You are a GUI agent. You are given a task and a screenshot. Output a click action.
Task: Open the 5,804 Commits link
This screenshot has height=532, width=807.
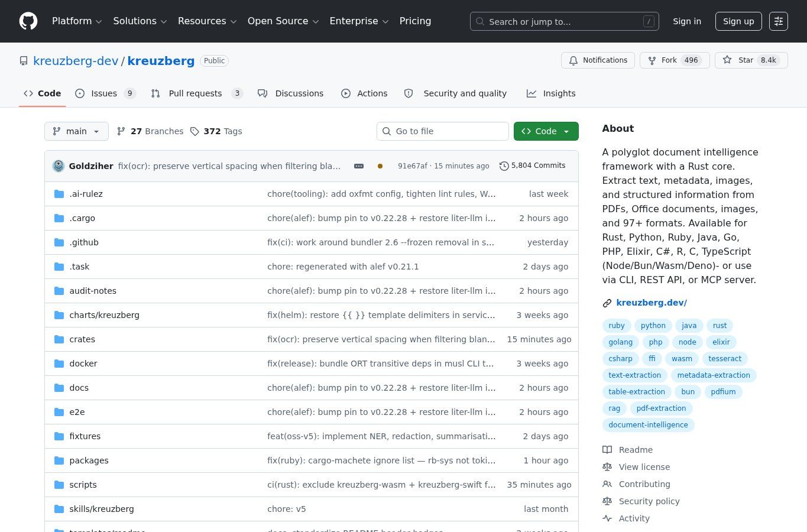tap(533, 166)
